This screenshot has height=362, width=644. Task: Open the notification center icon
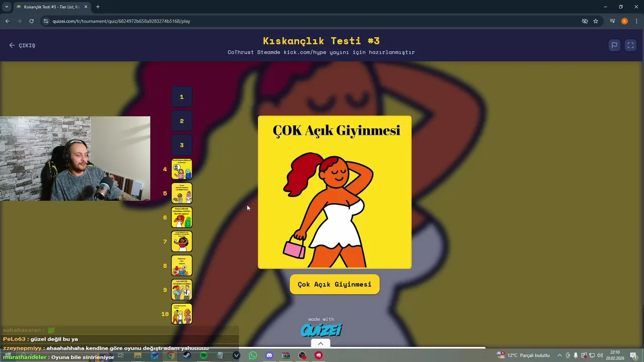click(633, 355)
